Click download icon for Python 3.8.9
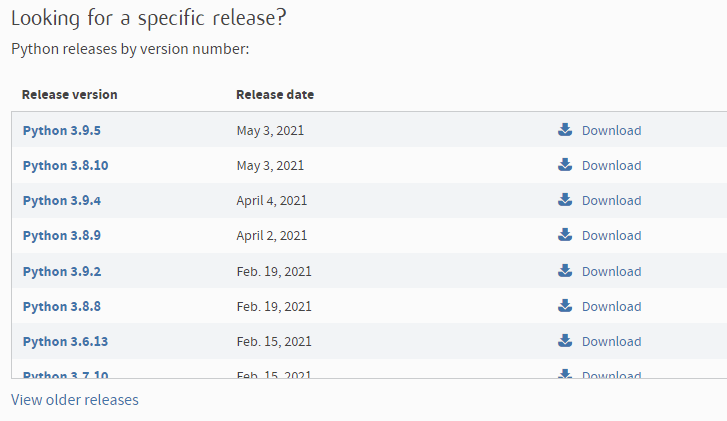 point(565,235)
